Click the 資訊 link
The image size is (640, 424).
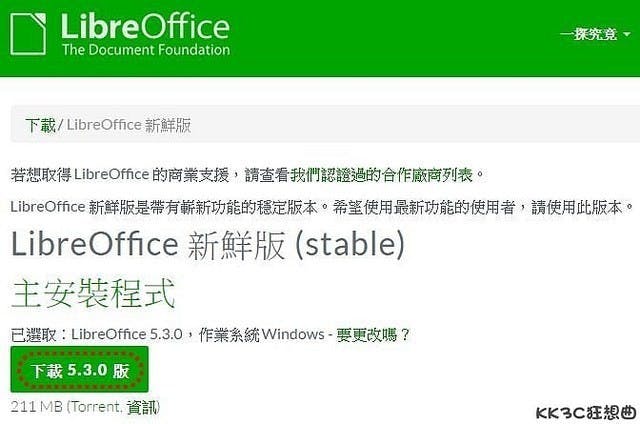tap(142, 406)
